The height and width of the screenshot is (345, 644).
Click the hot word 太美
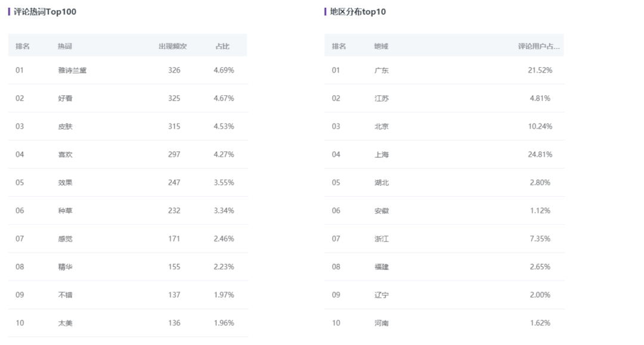point(65,323)
